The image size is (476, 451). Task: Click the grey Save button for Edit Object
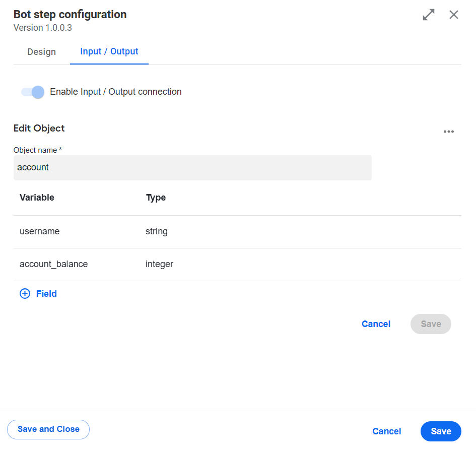pyautogui.click(x=431, y=324)
